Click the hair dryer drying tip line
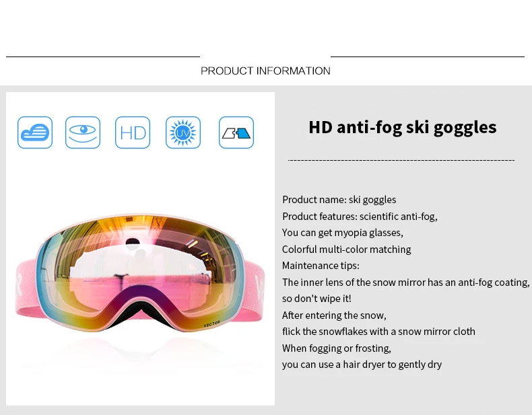The height and width of the screenshot is (415, 532). (x=362, y=365)
